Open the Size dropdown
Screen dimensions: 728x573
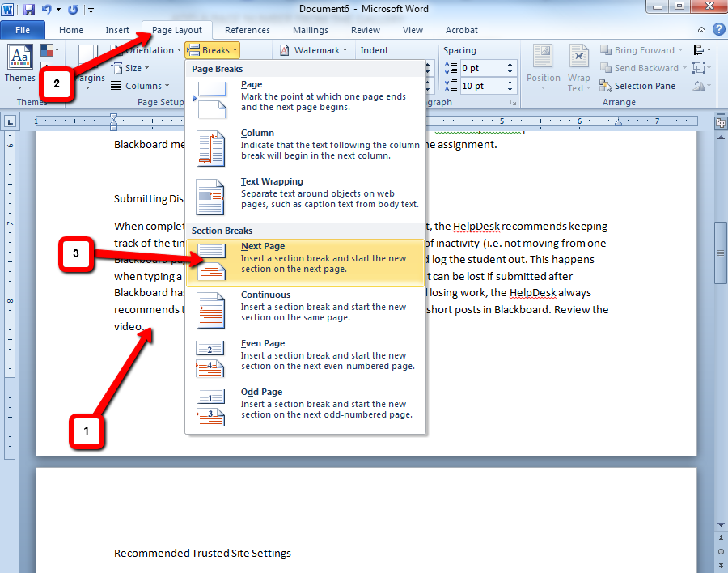[x=132, y=67]
